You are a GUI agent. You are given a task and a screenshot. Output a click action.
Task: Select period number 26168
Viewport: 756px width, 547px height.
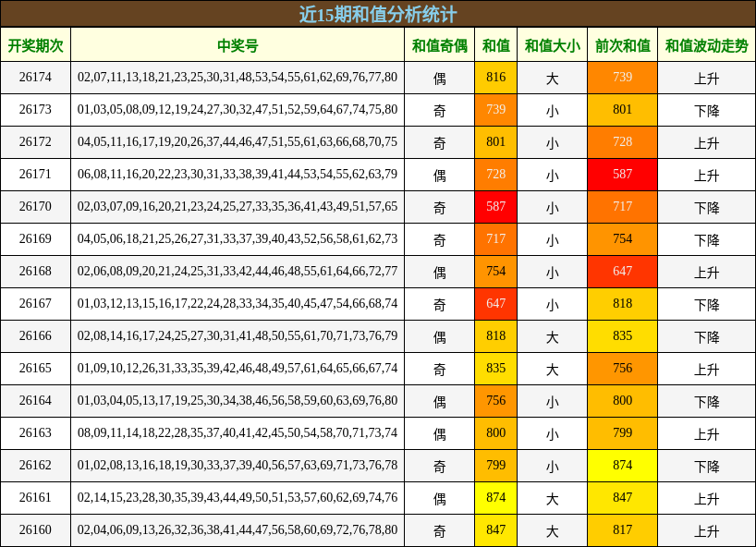click(35, 271)
